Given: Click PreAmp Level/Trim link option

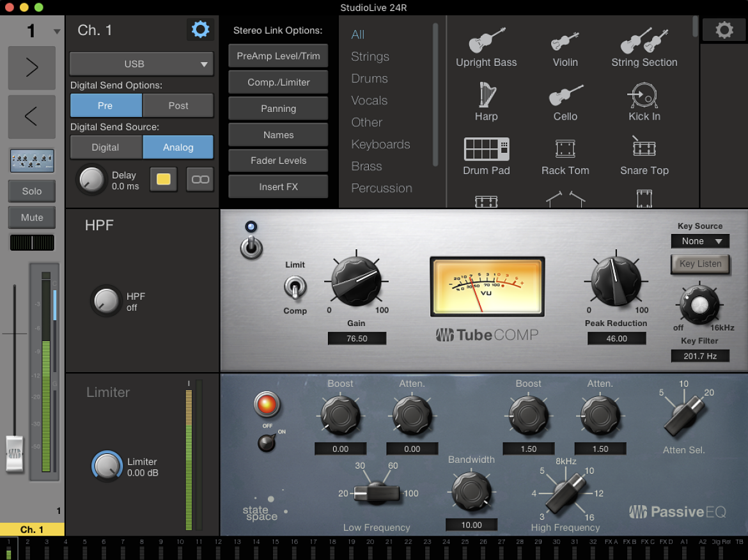Looking at the screenshot, I should (x=278, y=56).
